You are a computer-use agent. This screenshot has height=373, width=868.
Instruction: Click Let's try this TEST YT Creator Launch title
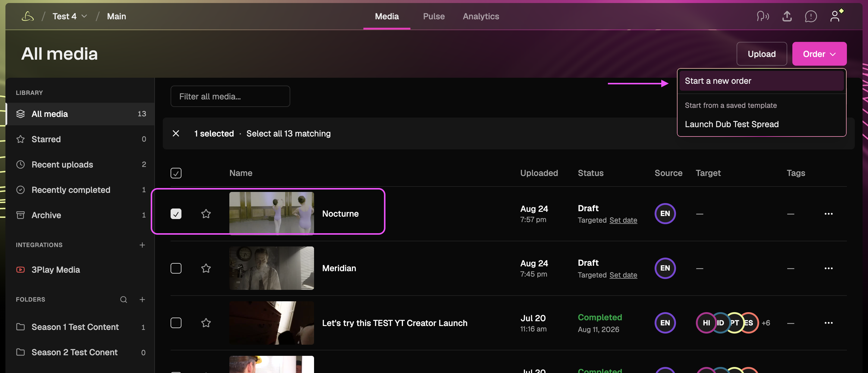pos(395,323)
